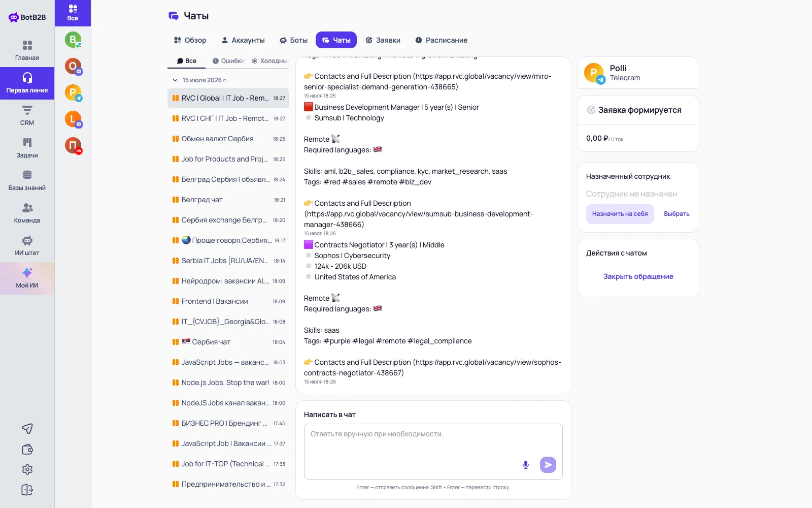
Task: Click the #purple #legal tags line
Action: tap(388, 341)
